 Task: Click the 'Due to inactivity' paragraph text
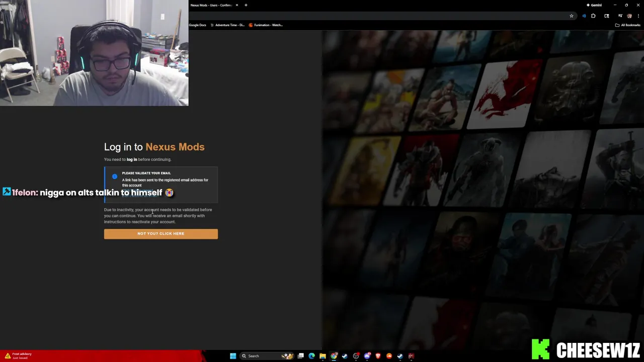click(x=158, y=216)
